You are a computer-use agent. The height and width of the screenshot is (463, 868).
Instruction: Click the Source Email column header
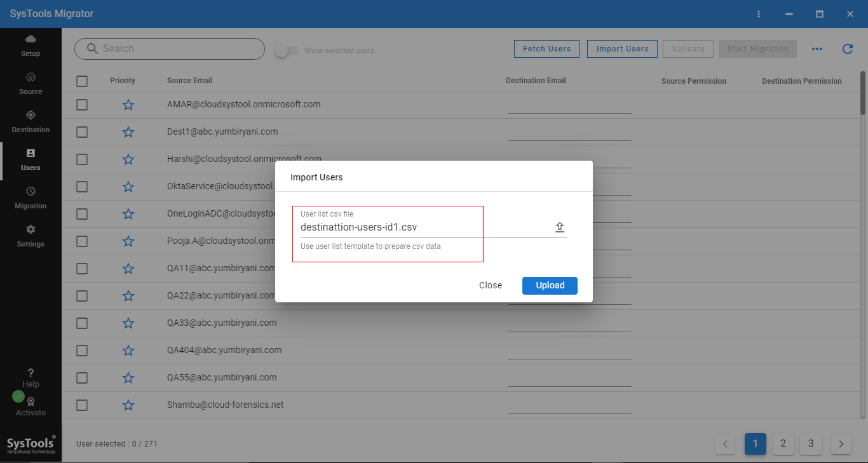[189, 81]
